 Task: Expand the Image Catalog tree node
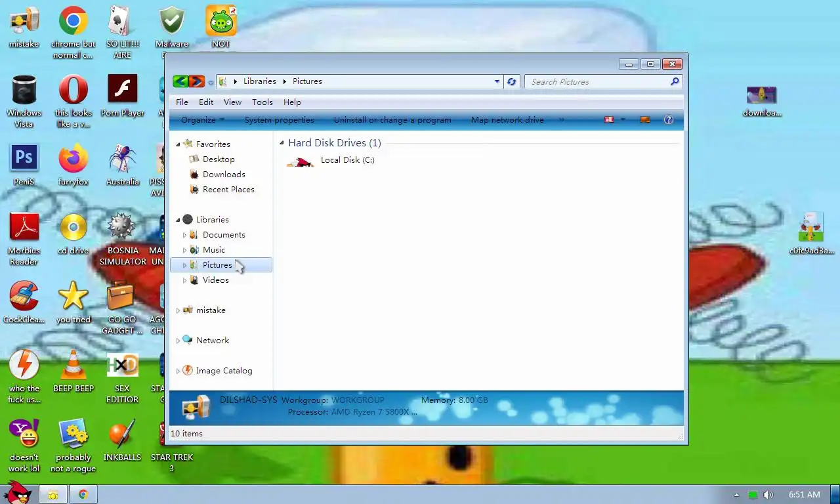[x=178, y=371]
